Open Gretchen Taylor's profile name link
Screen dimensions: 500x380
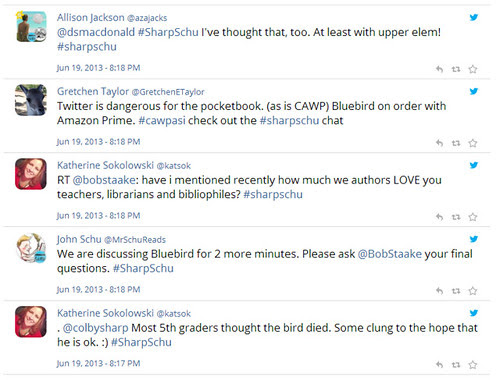93,91
